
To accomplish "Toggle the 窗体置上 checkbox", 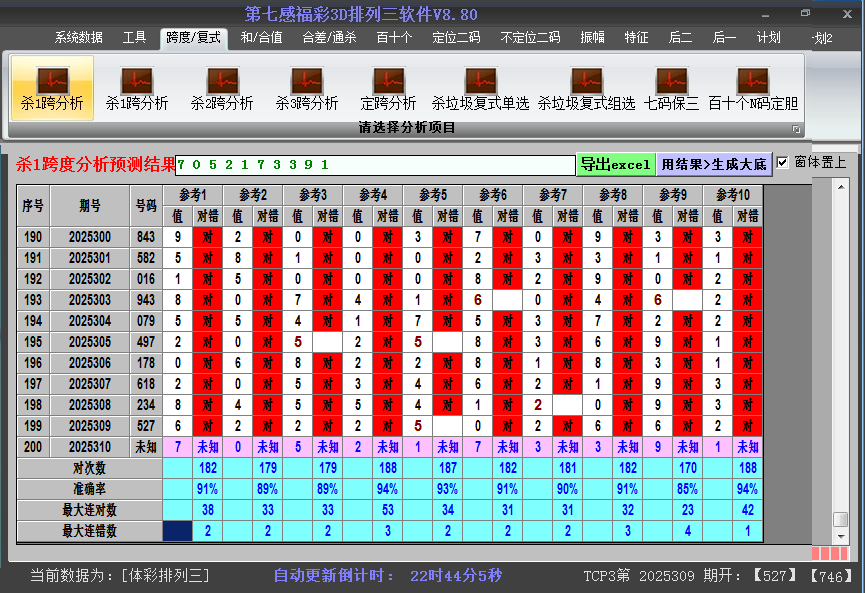I will point(783,162).
